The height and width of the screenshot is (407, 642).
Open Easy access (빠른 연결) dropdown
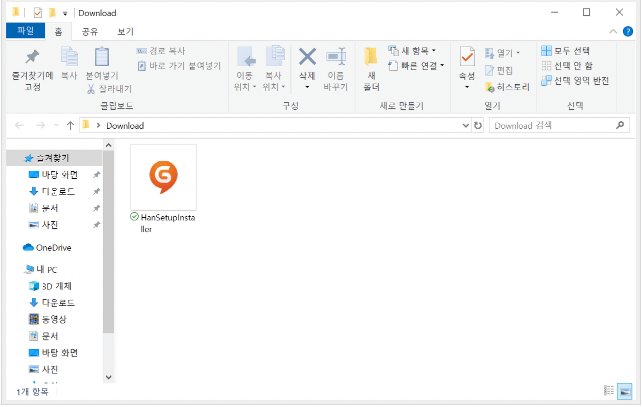point(416,66)
